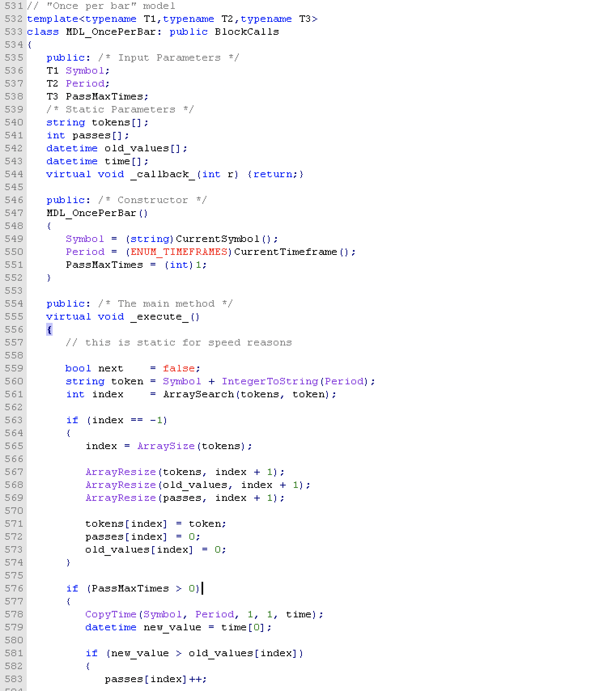Click 'ArraySearch(tokens, token)' call
The height and width of the screenshot is (691, 616).
tap(246, 394)
